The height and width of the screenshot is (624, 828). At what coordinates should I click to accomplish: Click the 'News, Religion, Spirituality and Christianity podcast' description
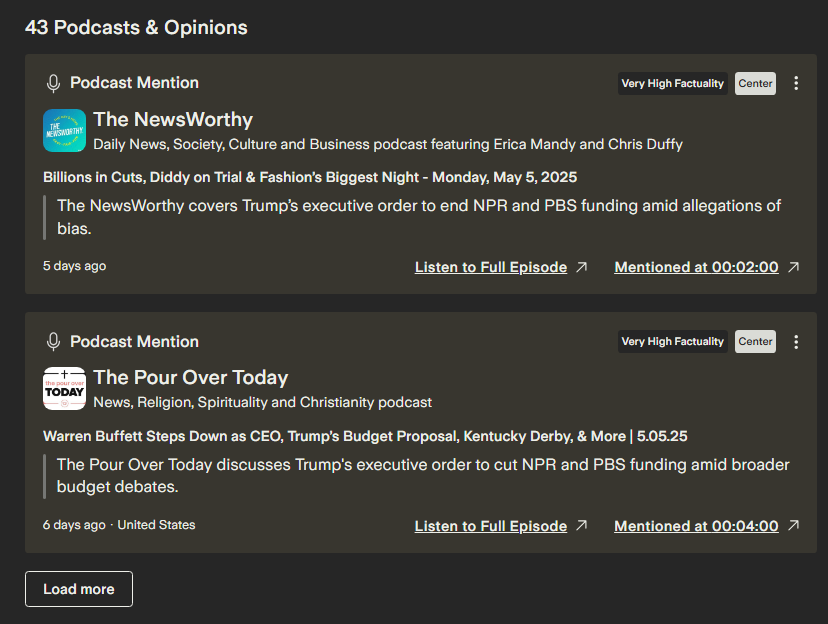point(262,402)
